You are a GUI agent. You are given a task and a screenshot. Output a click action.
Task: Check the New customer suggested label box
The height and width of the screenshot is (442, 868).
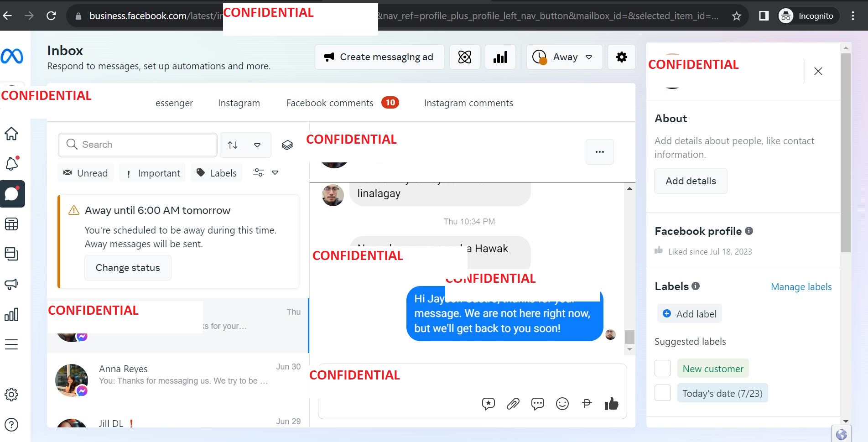pyautogui.click(x=663, y=368)
